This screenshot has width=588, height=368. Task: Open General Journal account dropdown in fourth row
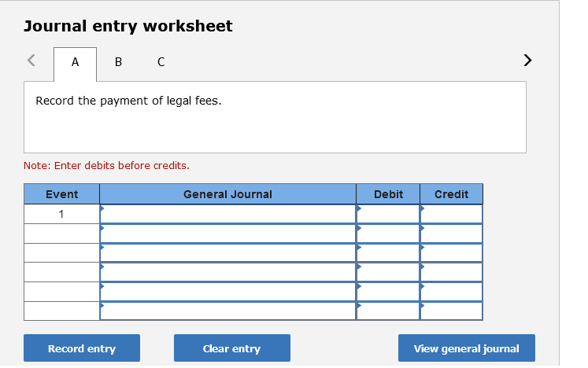[227, 272]
